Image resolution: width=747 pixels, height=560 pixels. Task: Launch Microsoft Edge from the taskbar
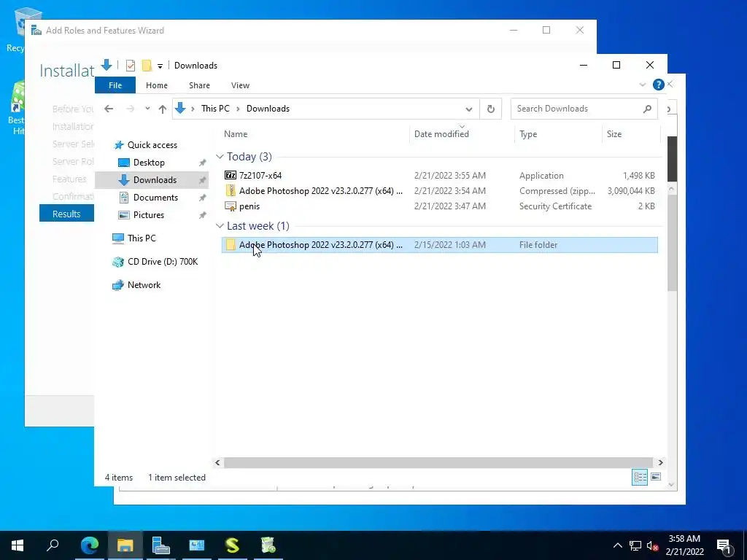(x=90, y=545)
